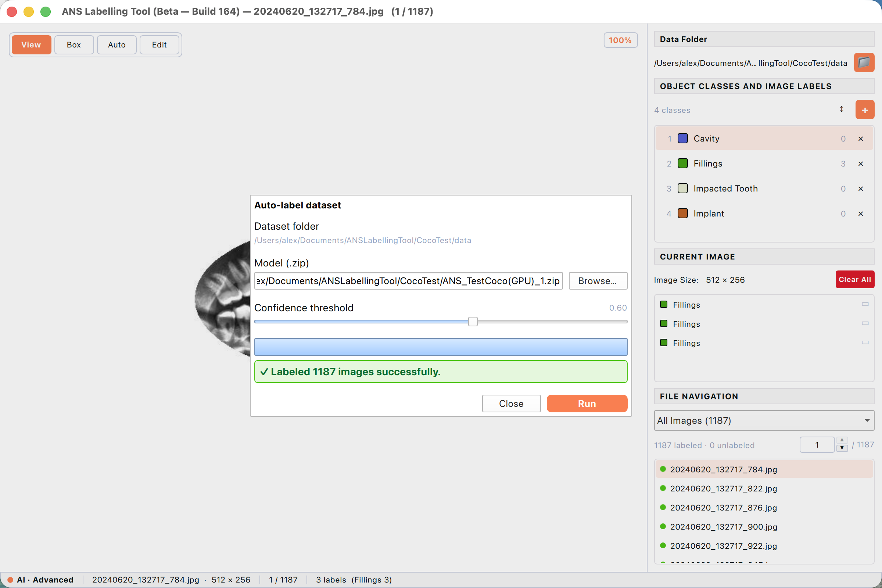This screenshot has height=588, width=882.
Task: Remove the Fillings class
Action: coord(861,164)
